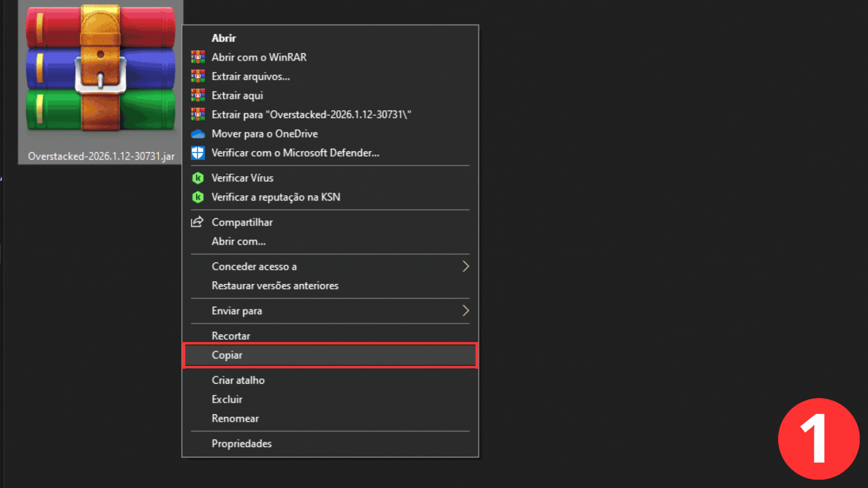Click Kaspersky icon beside Verificar a reputação
This screenshot has height=488, width=868.
tap(198, 197)
